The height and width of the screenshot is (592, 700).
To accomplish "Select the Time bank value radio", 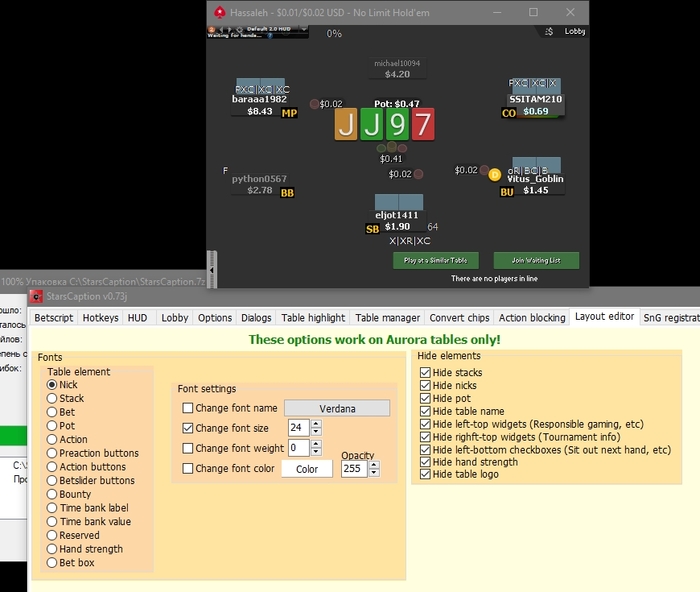I will coord(52,521).
